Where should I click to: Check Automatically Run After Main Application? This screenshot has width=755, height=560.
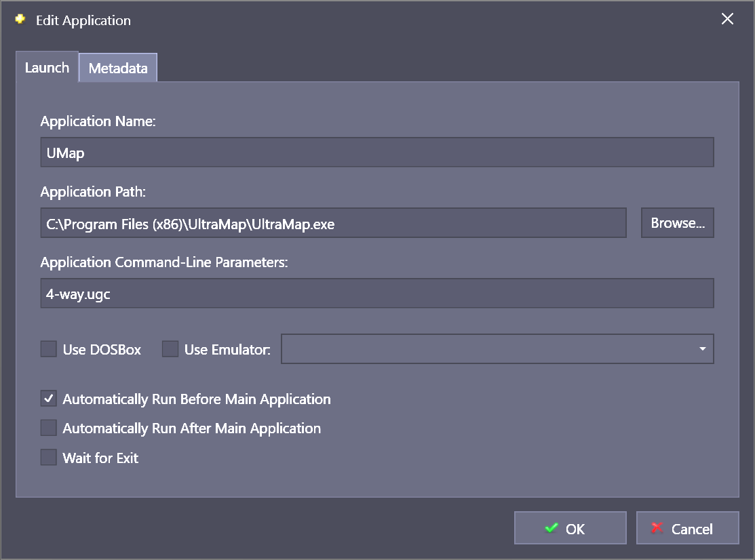pos(49,428)
